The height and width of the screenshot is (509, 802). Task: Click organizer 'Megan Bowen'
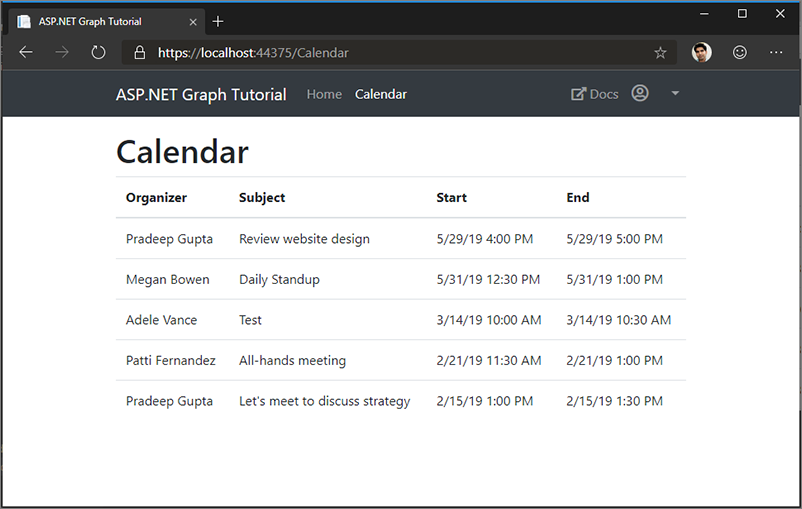pos(168,279)
